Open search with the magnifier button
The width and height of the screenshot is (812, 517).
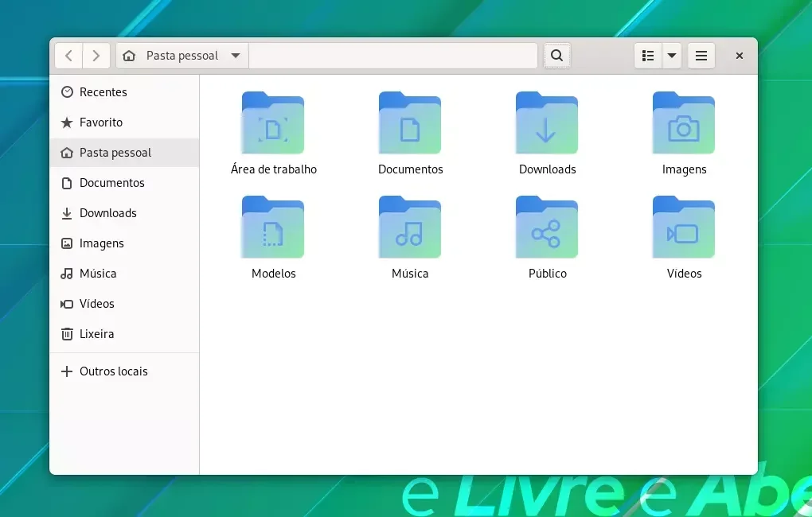556,56
